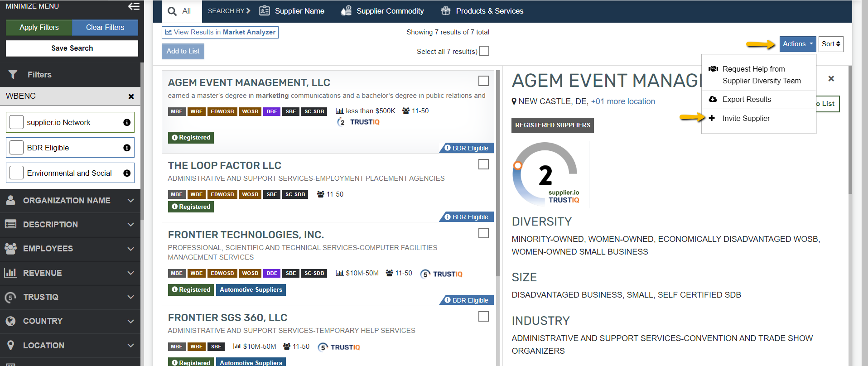
Task: Click the Supplier Commodity coins icon
Action: coord(346,11)
